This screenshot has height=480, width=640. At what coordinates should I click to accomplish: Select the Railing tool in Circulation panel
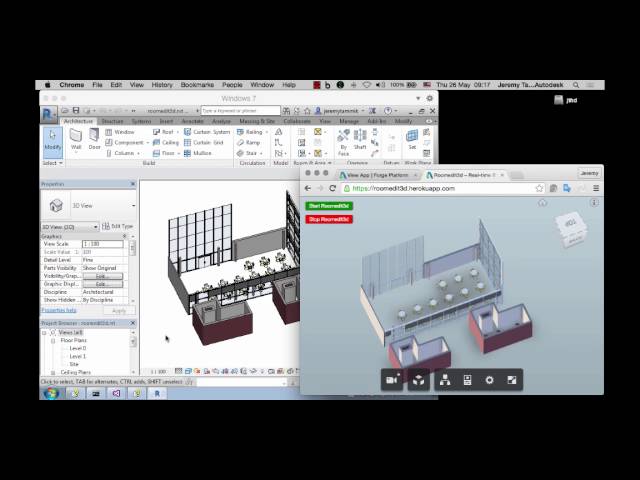pyautogui.click(x=250, y=132)
